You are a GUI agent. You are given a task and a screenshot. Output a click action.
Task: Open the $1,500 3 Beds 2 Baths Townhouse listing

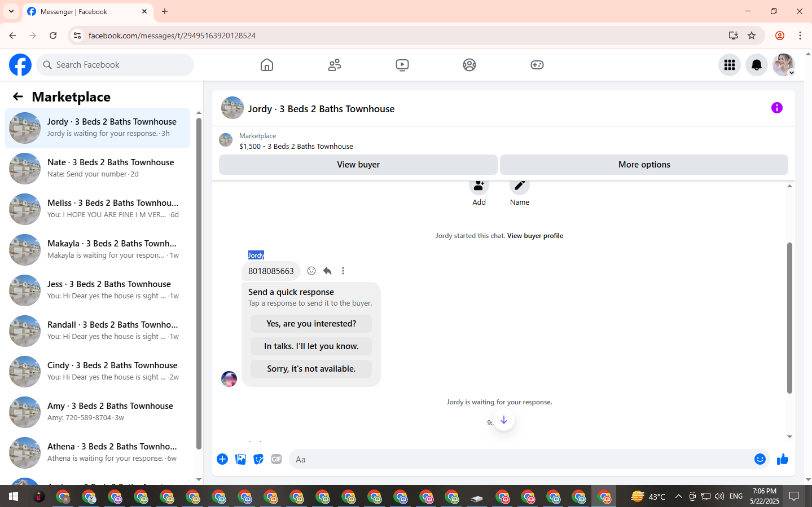[x=296, y=146]
